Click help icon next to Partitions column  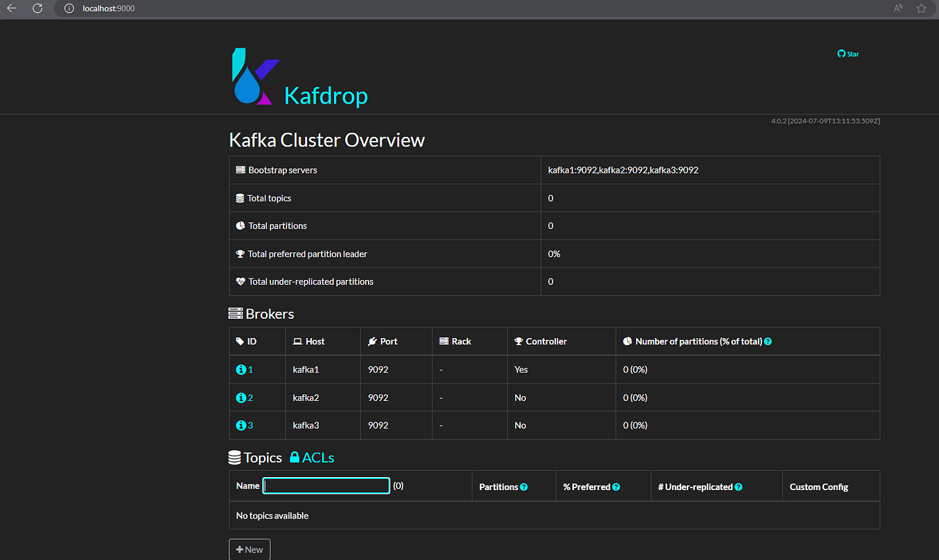tap(524, 487)
